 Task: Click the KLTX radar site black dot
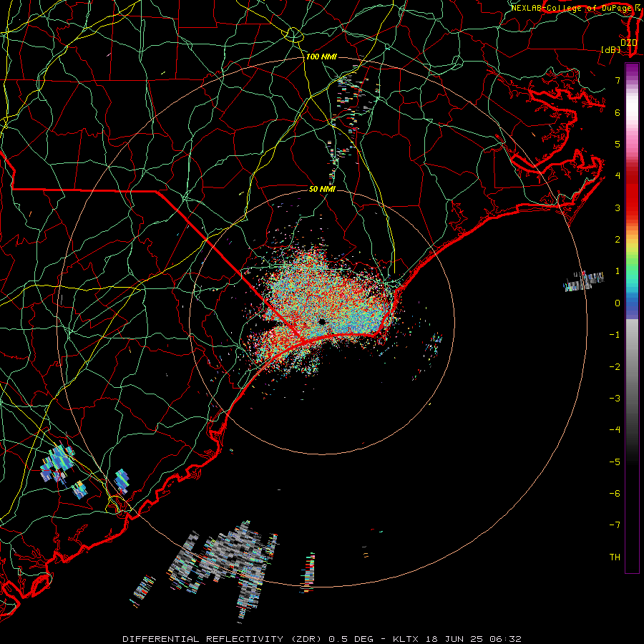tap(322, 321)
